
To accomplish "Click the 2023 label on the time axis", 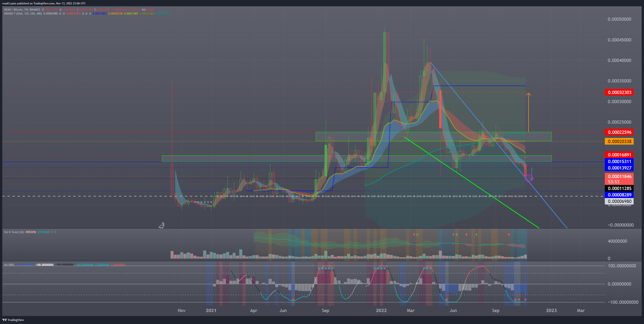I will pos(551,310).
